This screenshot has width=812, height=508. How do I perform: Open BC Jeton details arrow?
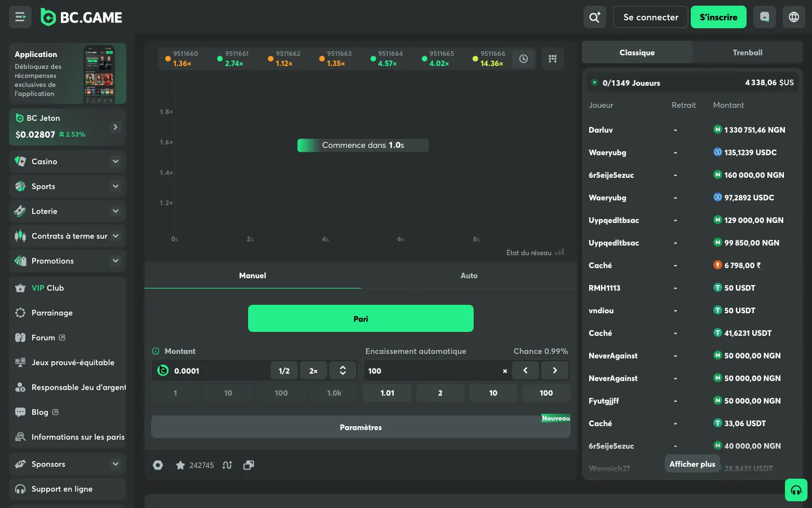click(116, 127)
